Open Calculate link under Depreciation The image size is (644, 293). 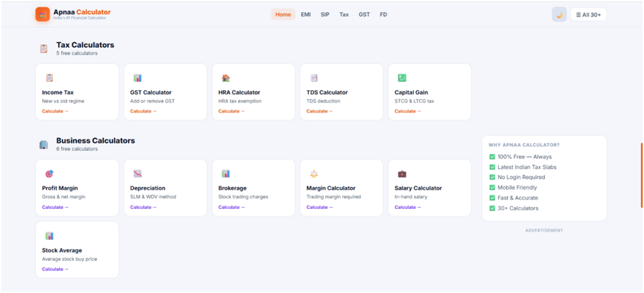pos(143,207)
